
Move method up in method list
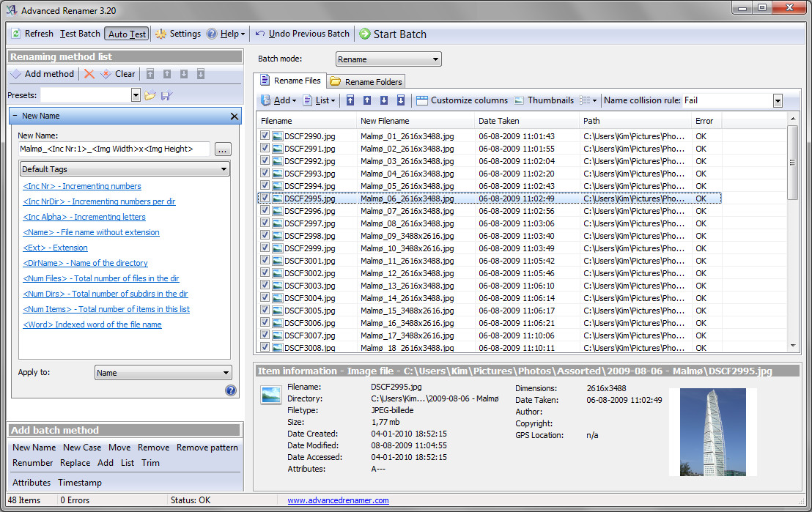pyautogui.click(x=167, y=74)
